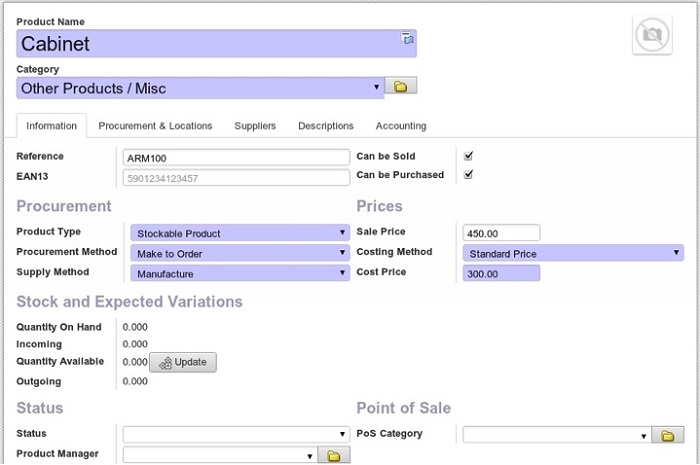Open the PoS Category folder icon
The width and height of the screenshot is (700, 465).
(x=667, y=435)
